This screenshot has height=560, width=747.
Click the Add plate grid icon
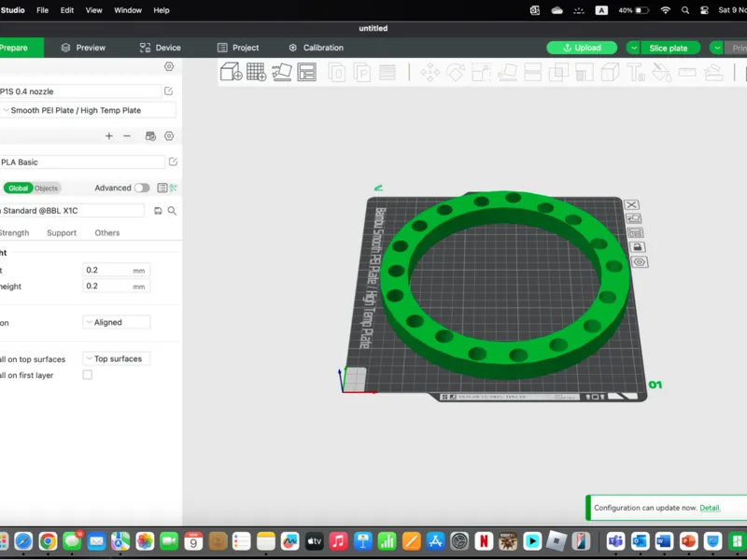click(x=256, y=72)
